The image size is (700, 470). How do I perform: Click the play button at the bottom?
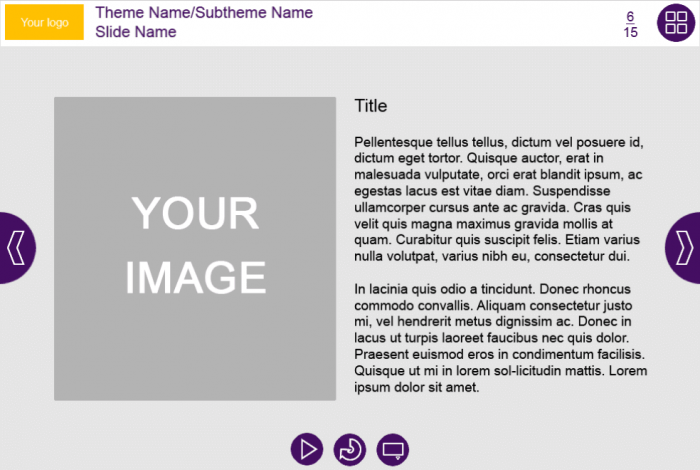307,449
